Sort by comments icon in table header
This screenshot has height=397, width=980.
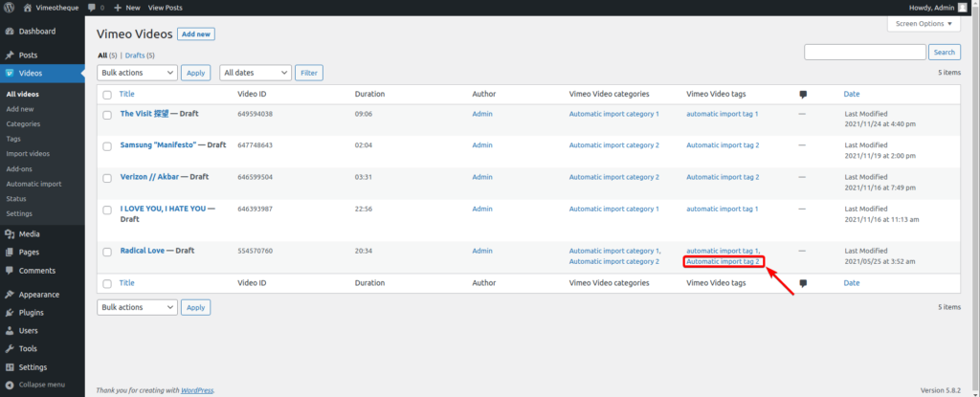[x=803, y=95]
